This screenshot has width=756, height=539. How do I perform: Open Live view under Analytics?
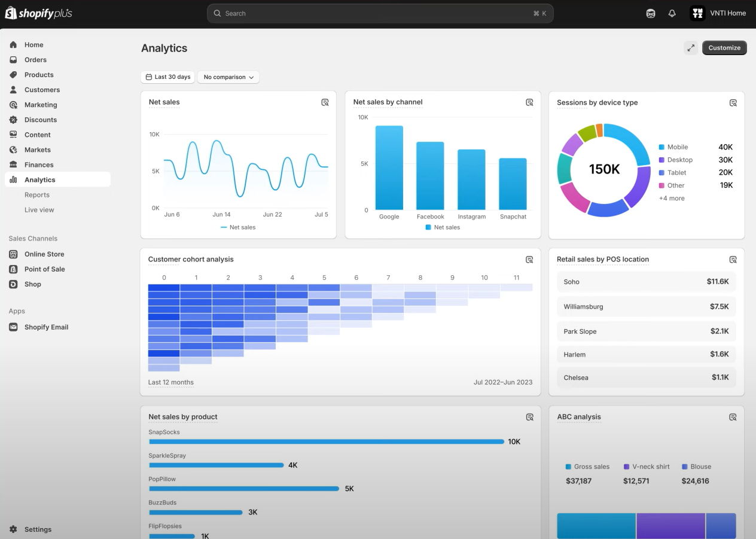(39, 210)
